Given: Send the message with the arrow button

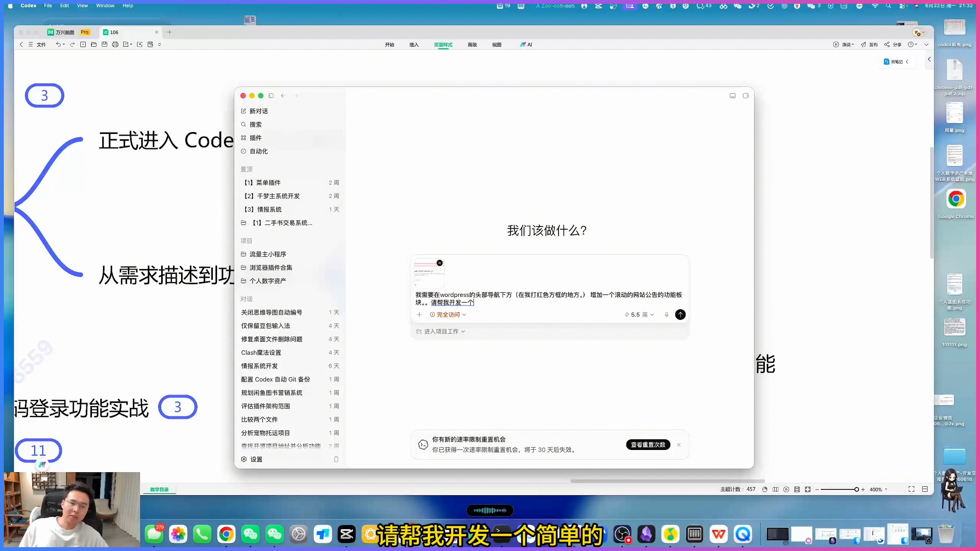Looking at the screenshot, I should pyautogui.click(x=680, y=315).
